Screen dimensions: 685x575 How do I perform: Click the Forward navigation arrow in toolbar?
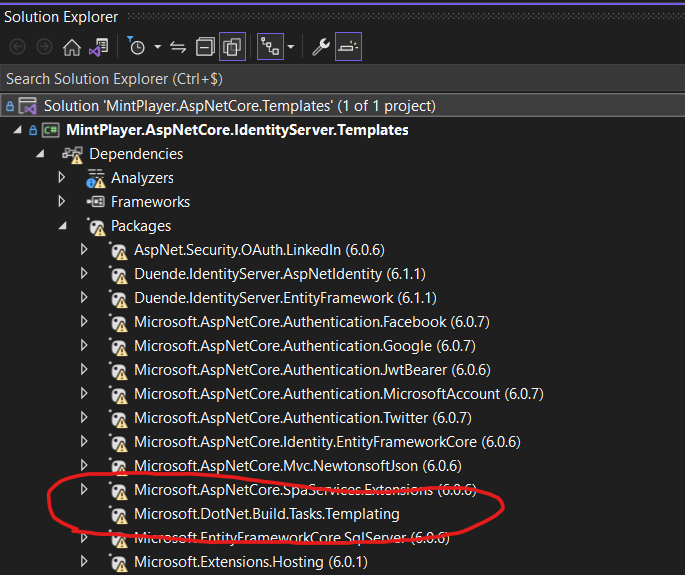click(44, 47)
